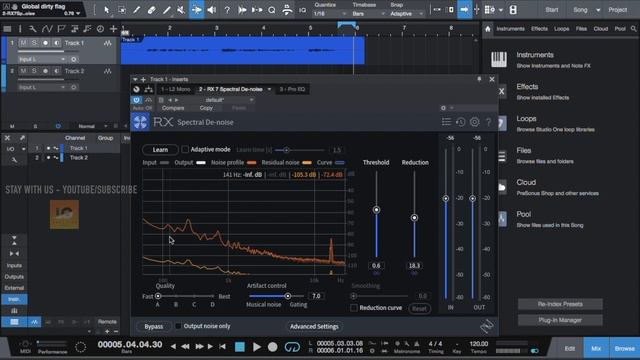Image resolution: width=640 pixels, height=360 pixels.
Task: Open Advanced Settings
Action: pyautogui.click(x=314, y=327)
